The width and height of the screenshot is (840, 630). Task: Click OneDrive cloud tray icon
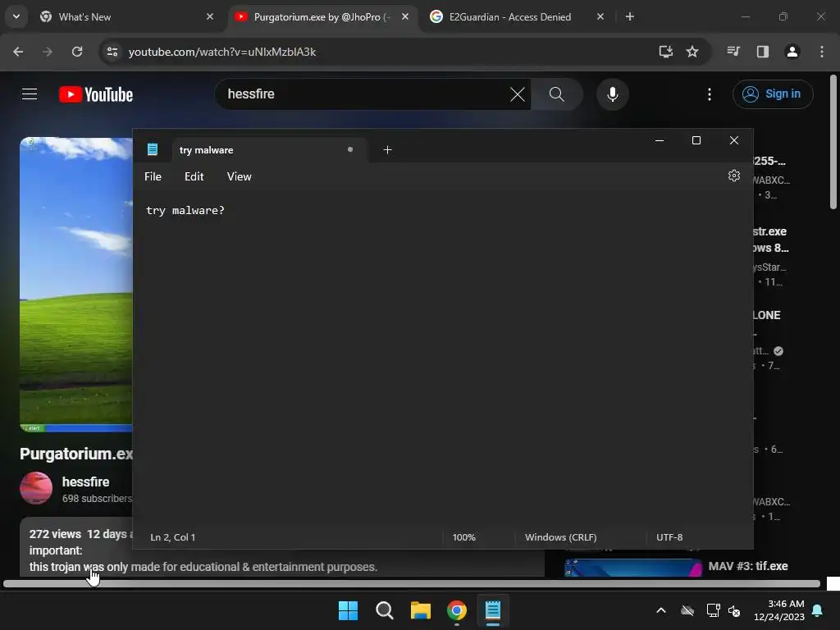coord(687,610)
